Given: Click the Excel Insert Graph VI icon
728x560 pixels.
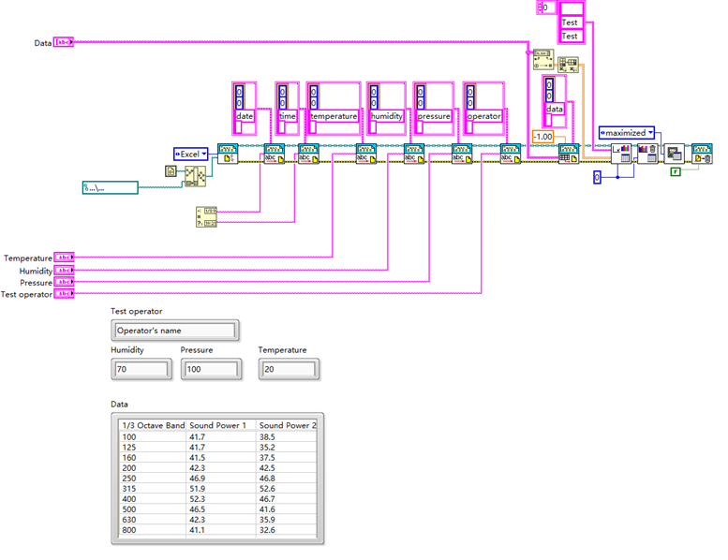Looking at the screenshot, I should [621, 154].
